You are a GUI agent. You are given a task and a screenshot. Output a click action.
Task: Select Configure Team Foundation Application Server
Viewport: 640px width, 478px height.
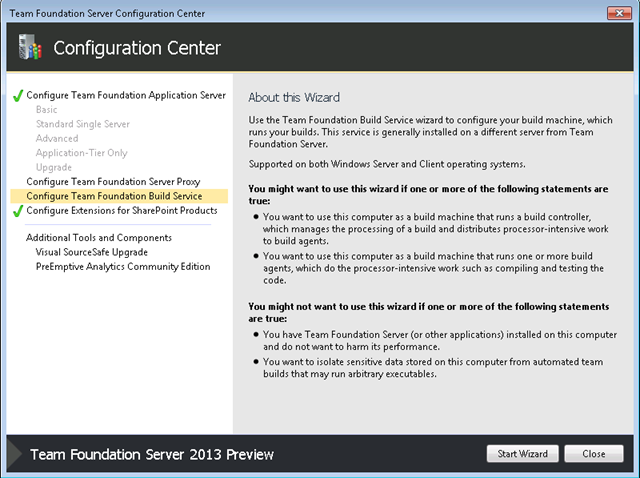126,95
